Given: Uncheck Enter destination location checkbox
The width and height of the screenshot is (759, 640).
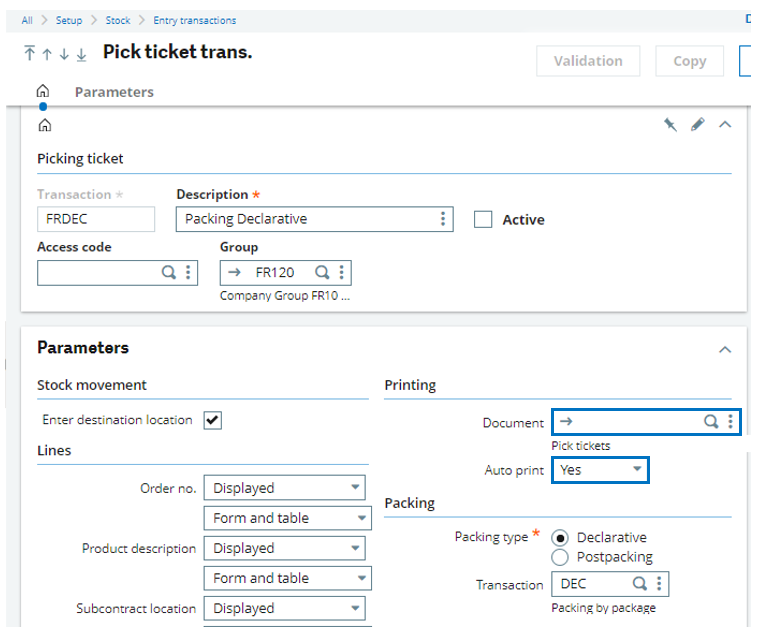Looking at the screenshot, I should 212,420.
